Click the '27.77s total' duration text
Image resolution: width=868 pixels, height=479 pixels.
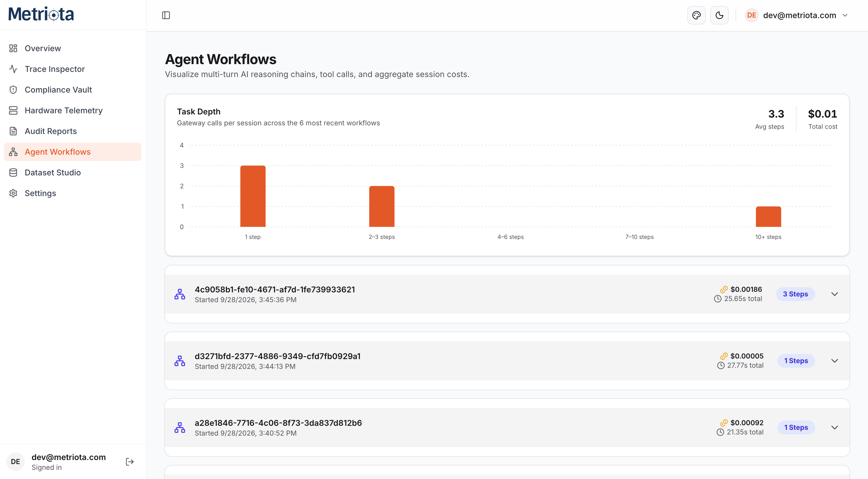click(x=745, y=365)
